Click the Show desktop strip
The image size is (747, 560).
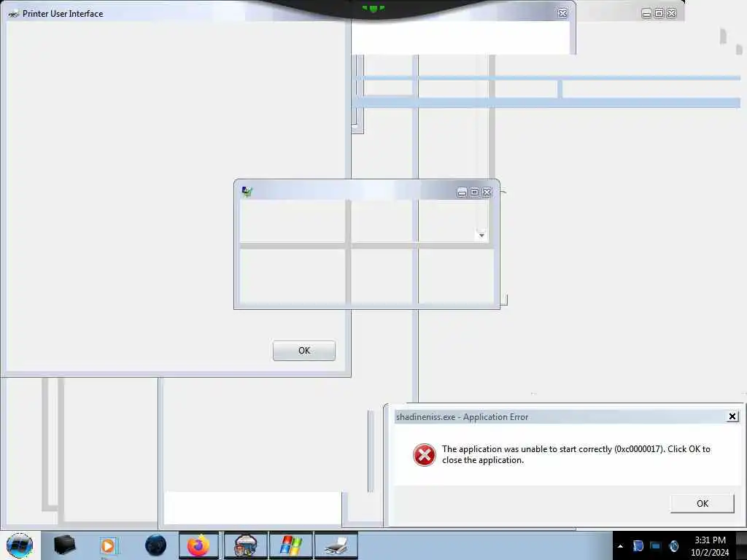(x=741, y=545)
